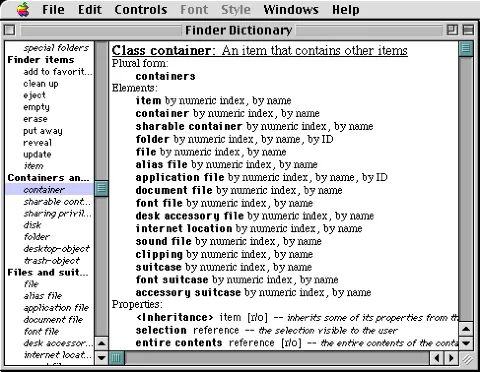
Task: Select 'document file' class in sidebar
Action: (x=53, y=320)
